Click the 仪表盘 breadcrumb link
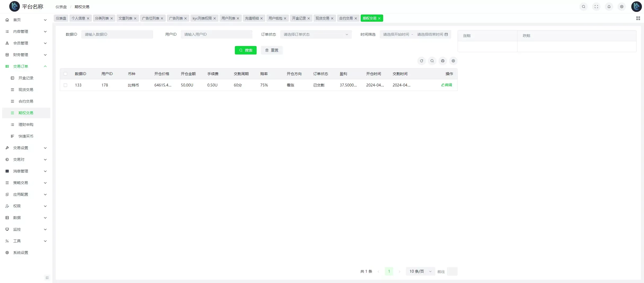The image size is (644, 283). [x=61, y=7]
